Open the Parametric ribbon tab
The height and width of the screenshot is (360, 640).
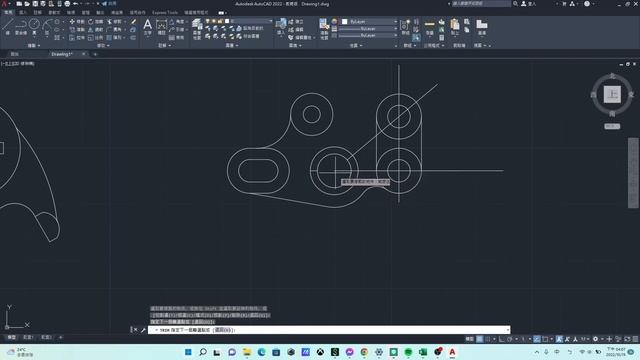[x=54, y=13]
